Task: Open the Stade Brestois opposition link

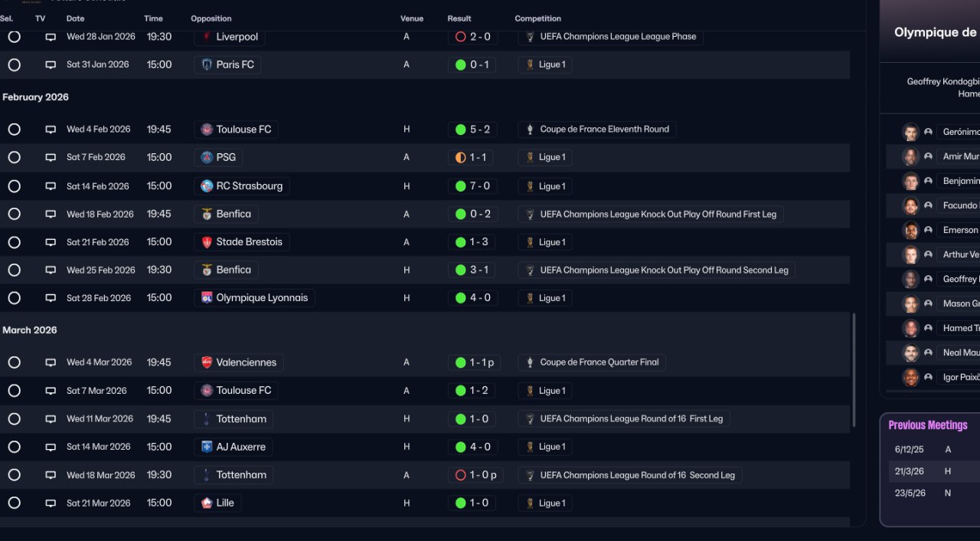Action: pyautogui.click(x=249, y=242)
